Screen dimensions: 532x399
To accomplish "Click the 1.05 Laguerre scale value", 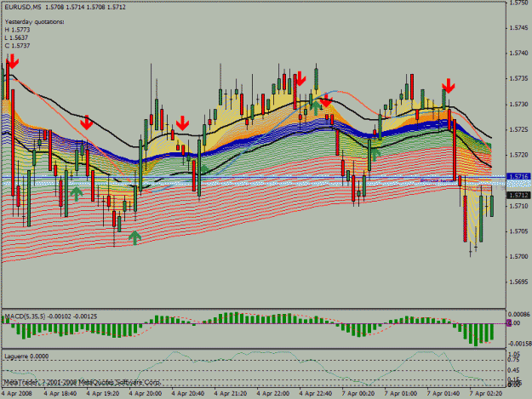I will (514, 354).
